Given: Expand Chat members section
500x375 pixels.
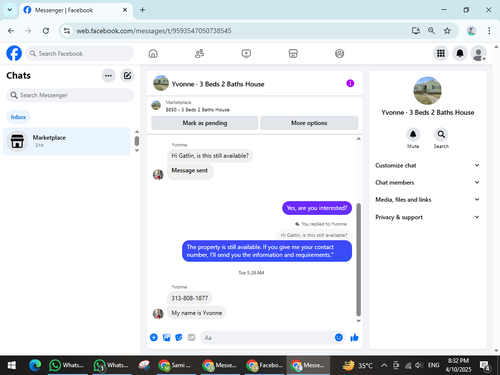Looking at the screenshot, I should click(x=427, y=182).
